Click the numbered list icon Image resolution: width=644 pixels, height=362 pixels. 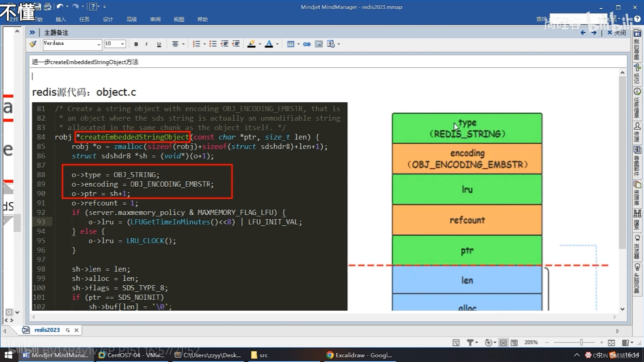click(x=196, y=44)
